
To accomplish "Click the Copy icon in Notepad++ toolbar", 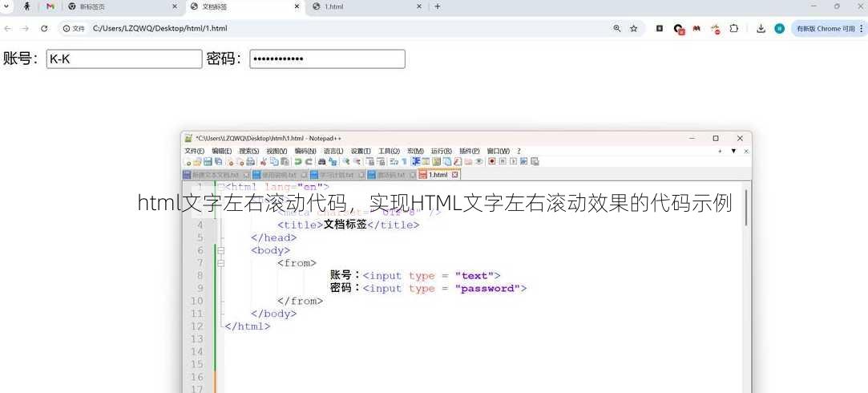I will pyautogui.click(x=274, y=161).
